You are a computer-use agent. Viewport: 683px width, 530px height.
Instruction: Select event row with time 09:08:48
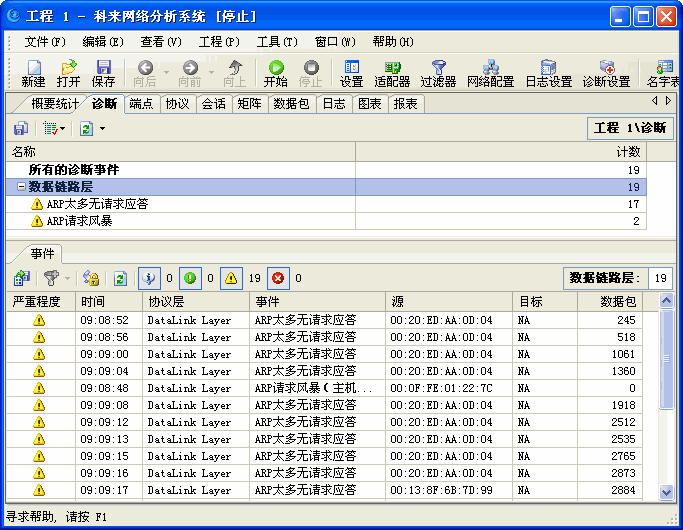click(x=324, y=388)
